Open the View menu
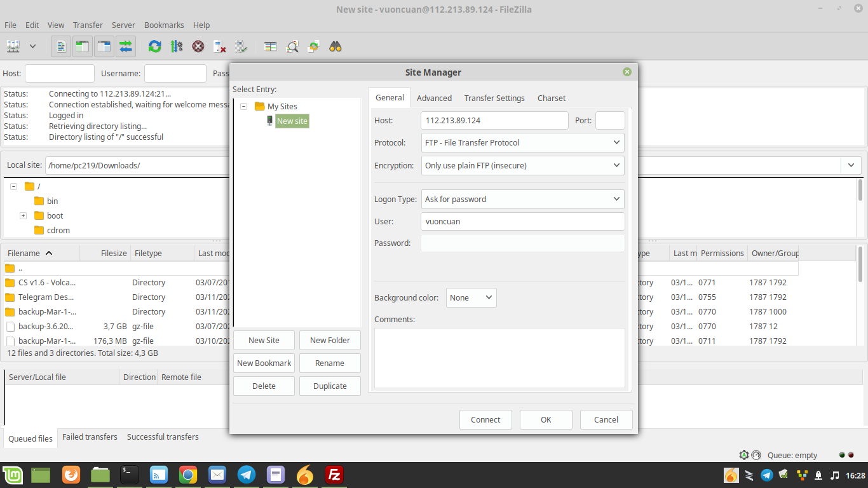Viewport: 868px width, 488px height. pos(56,25)
